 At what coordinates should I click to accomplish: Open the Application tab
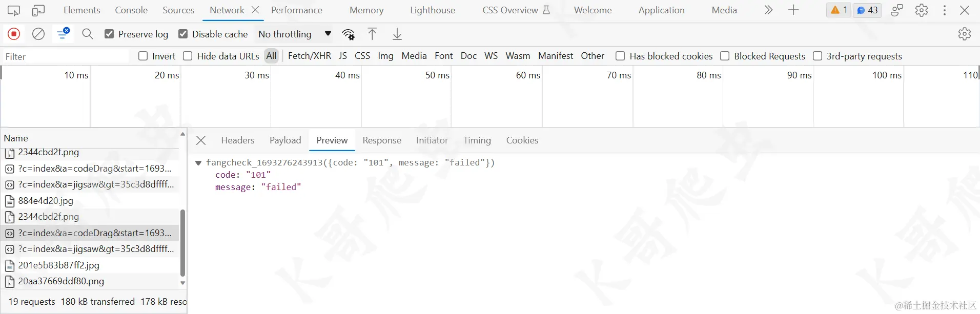tap(661, 10)
